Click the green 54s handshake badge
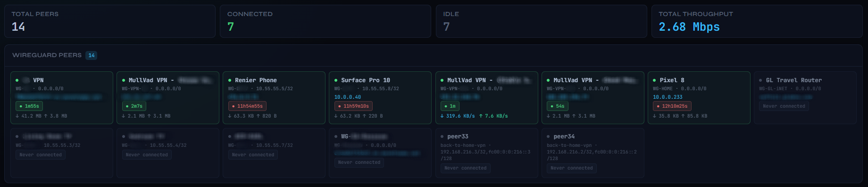Screen dimensions: 868x187 click(558, 106)
